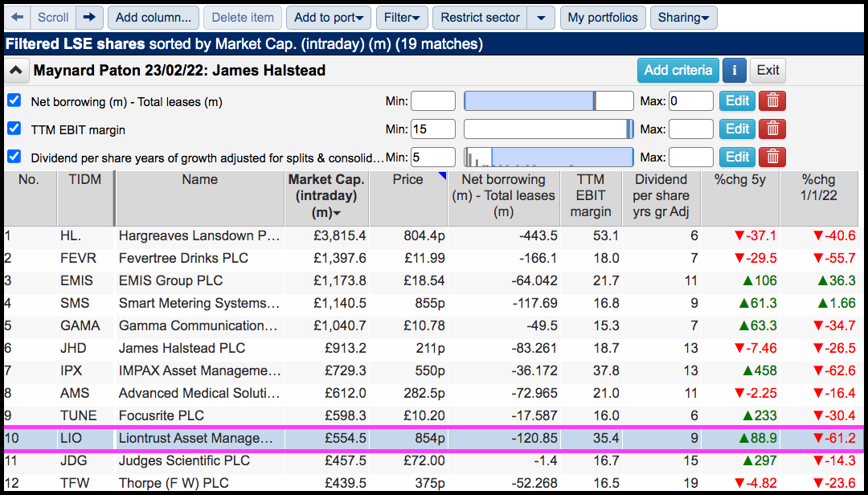Select Fevertree Drinks PLC

[184, 259]
